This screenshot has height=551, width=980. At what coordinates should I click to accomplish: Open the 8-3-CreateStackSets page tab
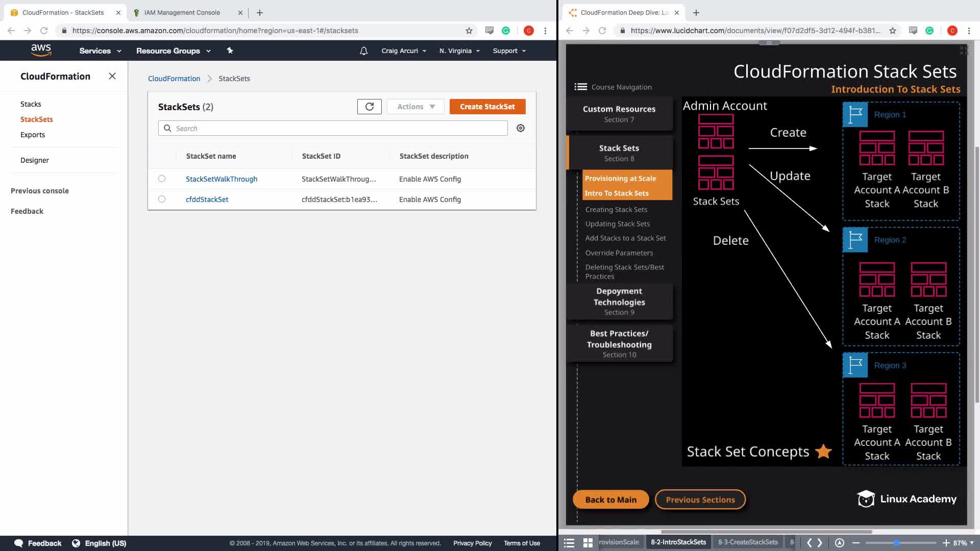click(748, 542)
